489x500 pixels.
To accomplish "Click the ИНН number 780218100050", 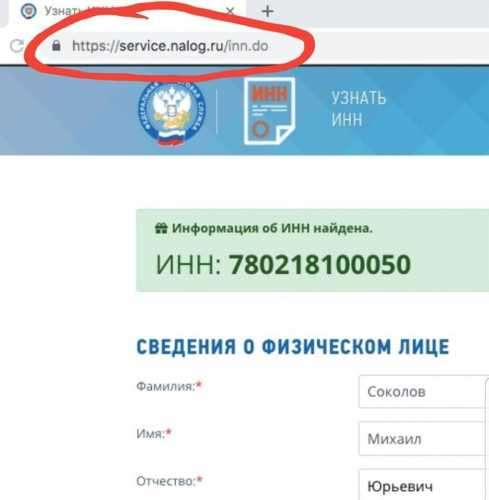I will [319, 265].
